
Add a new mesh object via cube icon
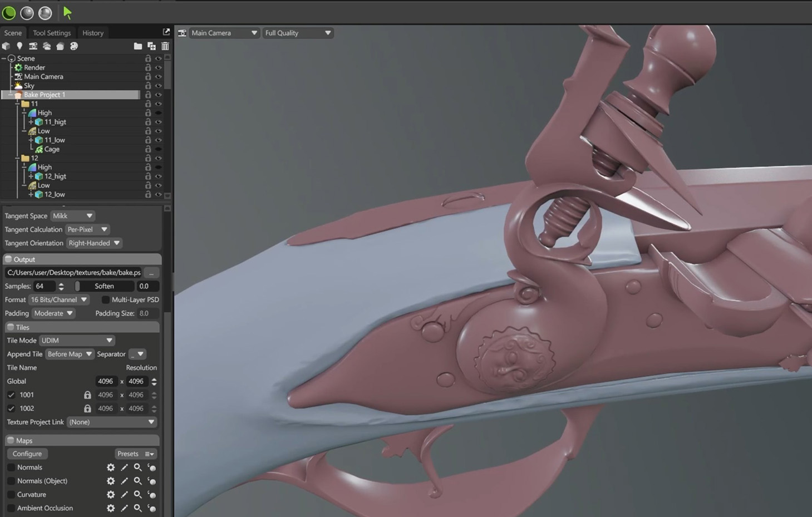tap(6, 46)
